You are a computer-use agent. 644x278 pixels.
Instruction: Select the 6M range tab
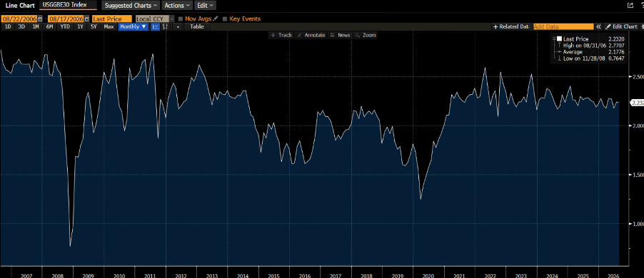point(50,26)
